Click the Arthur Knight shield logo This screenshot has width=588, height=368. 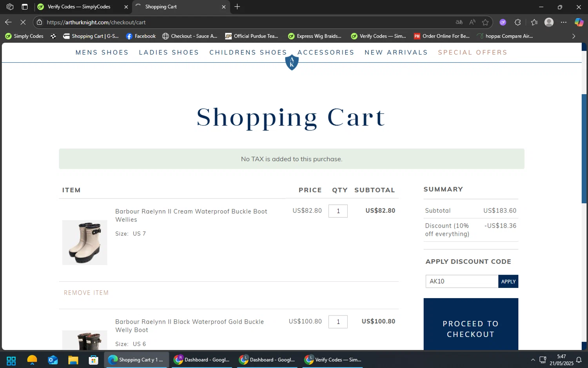tap(292, 62)
